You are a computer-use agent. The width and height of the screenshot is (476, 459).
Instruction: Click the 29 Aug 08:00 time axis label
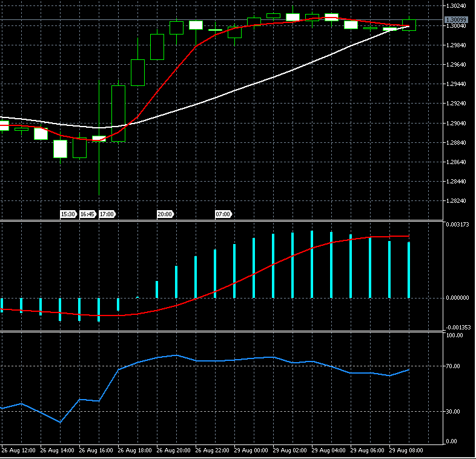coord(406,451)
